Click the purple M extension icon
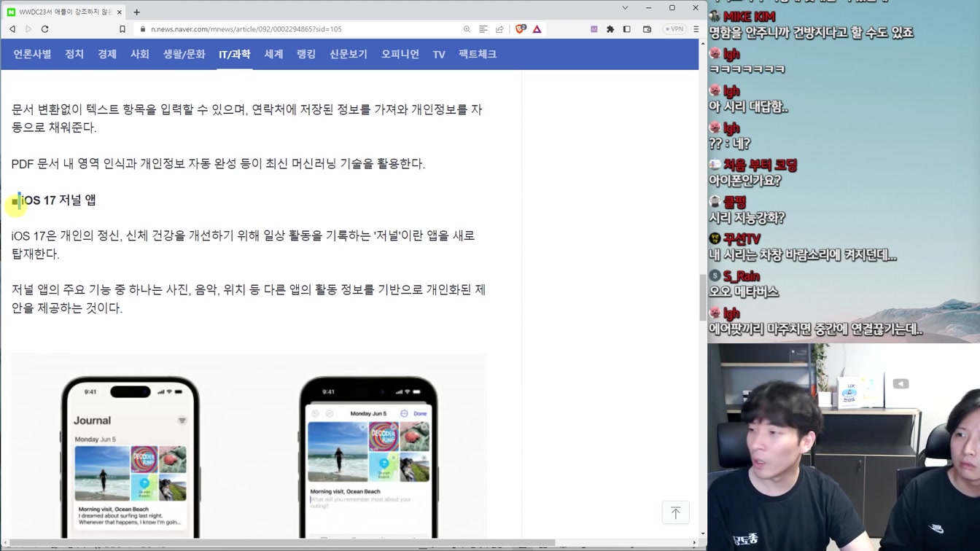Viewport: 980px width, 551px height. tap(594, 29)
